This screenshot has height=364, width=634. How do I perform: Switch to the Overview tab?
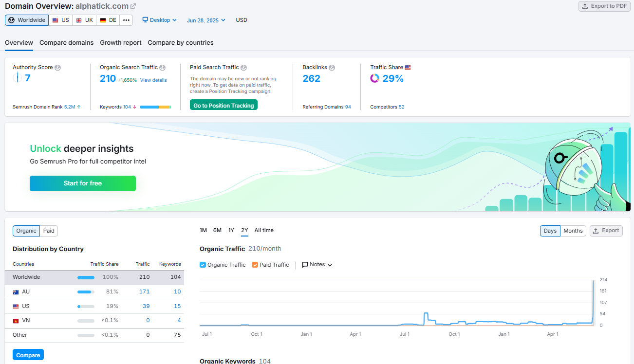point(19,43)
